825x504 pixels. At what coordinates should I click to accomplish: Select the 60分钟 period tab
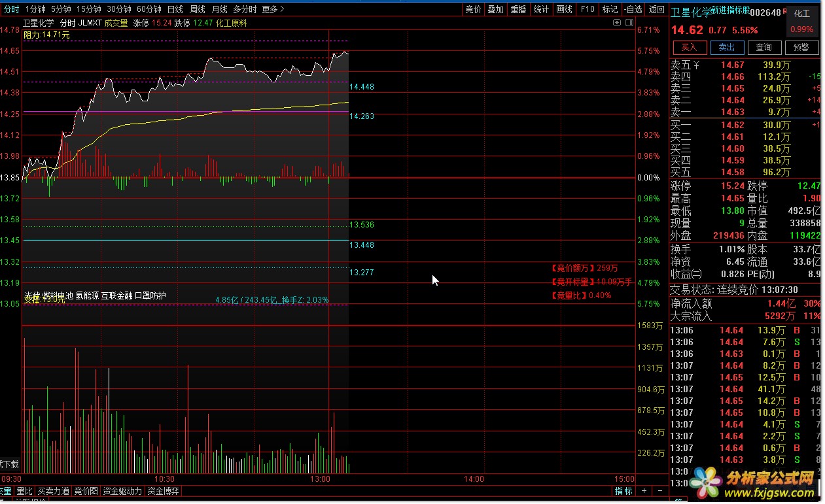[149, 9]
